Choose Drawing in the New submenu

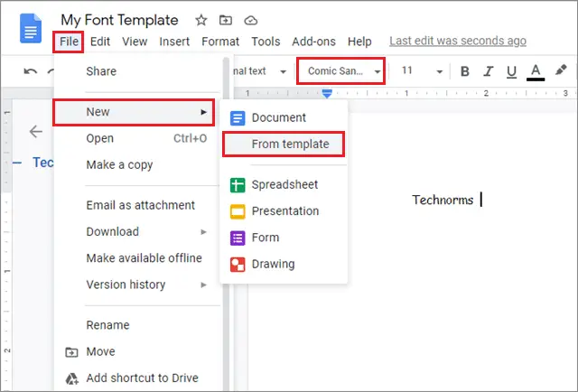(284, 265)
